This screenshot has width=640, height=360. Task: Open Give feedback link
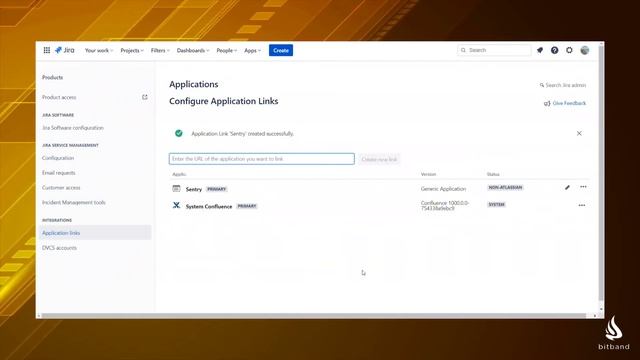click(x=569, y=103)
